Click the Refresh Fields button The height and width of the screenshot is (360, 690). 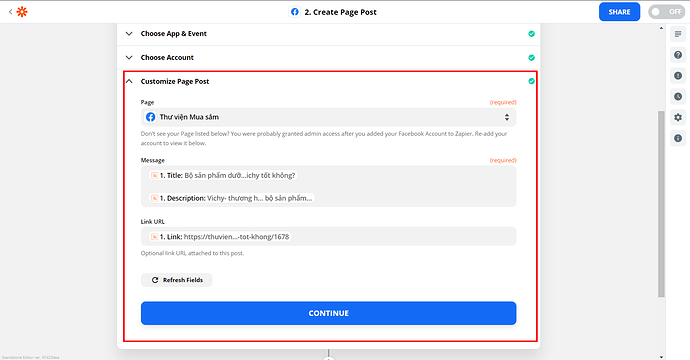[176, 280]
